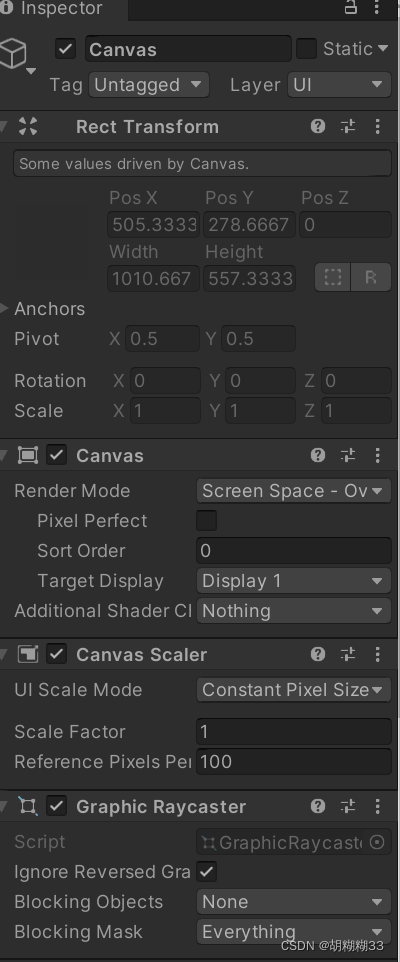Viewport: 400px width, 962px height.
Task: Open the Render Mode dropdown
Action: [x=293, y=491]
